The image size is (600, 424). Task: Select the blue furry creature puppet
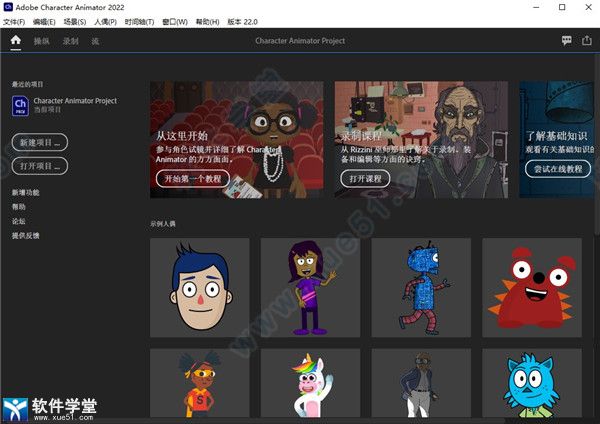click(x=532, y=383)
